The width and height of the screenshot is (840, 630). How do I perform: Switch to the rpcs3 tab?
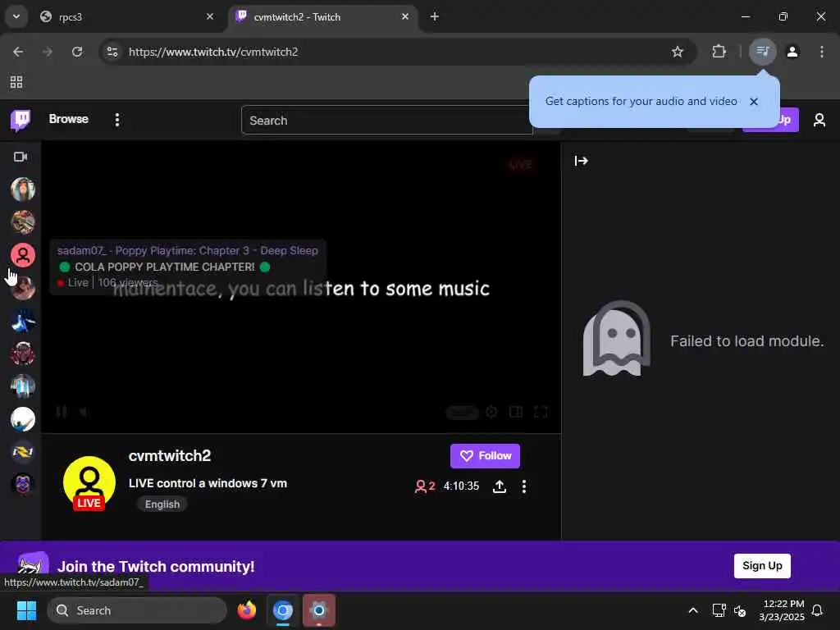(126, 17)
